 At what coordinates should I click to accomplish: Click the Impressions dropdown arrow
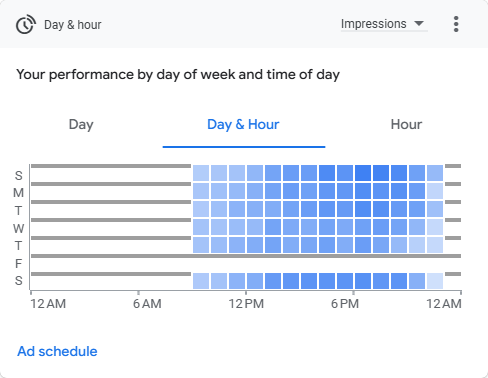[x=419, y=24]
